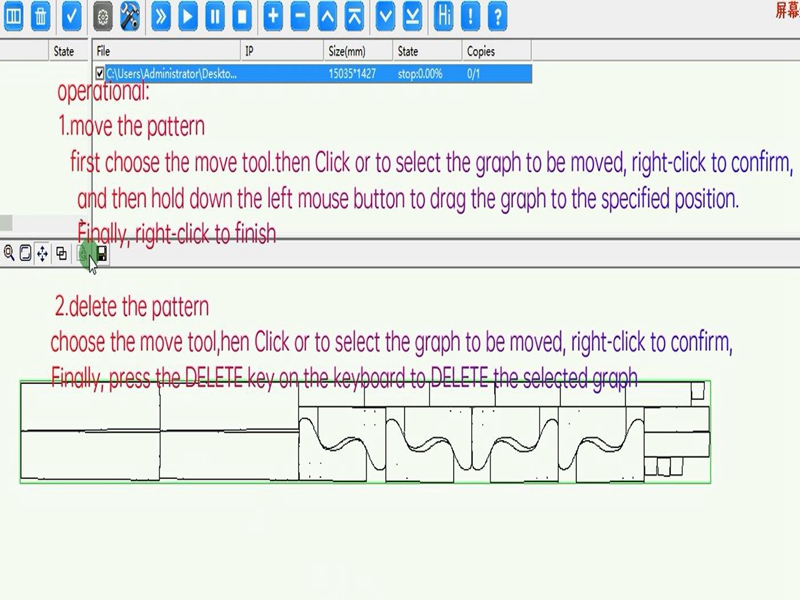Select the zoom magnifier tool
800x600 pixels.
[x=8, y=254]
